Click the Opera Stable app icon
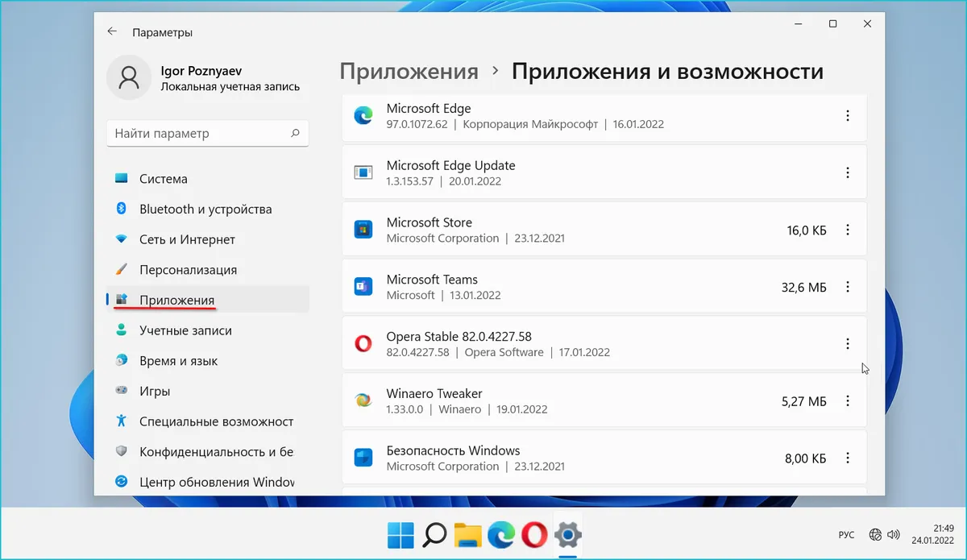 [x=363, y=344]
